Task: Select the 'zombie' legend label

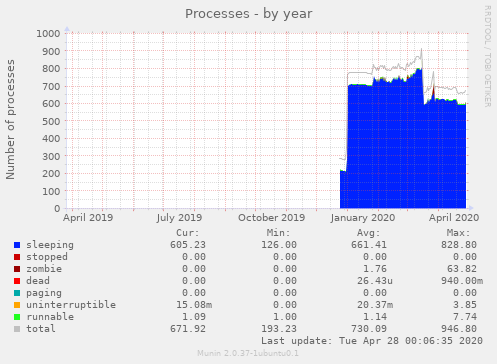Action: [x=44, y=269]
